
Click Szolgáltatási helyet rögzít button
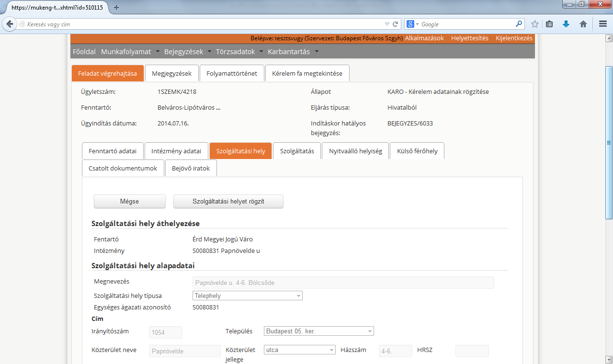click(228, 201)
